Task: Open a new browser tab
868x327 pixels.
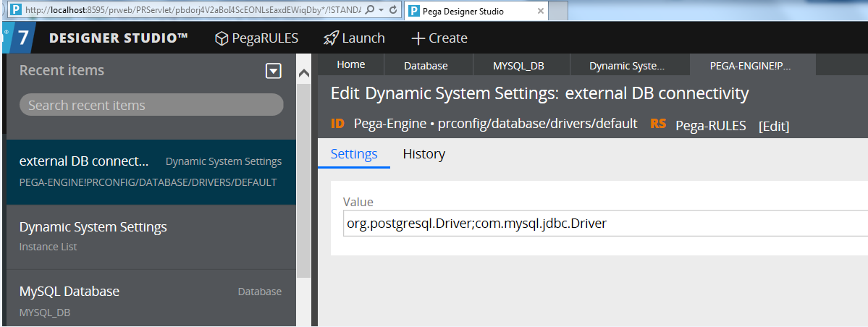Action: click(559, 11)
